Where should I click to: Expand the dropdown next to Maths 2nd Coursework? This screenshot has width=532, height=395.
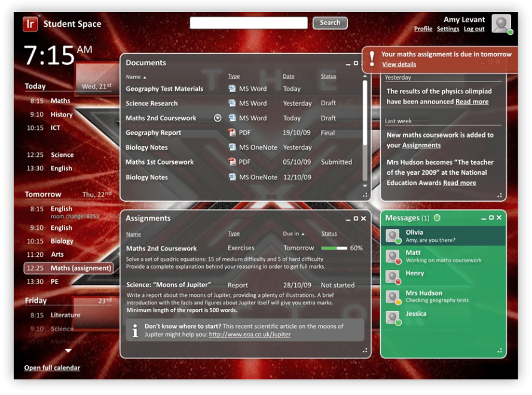[217, 118]
